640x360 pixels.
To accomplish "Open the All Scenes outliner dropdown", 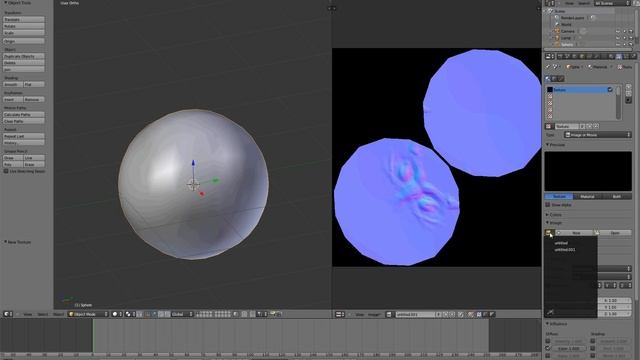I will pos(612,3).
